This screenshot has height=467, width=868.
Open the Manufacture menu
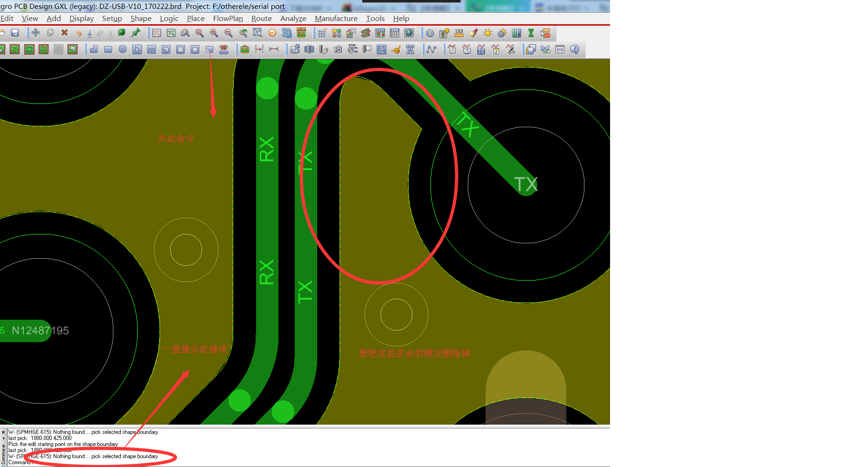click(x=336, y=19)
